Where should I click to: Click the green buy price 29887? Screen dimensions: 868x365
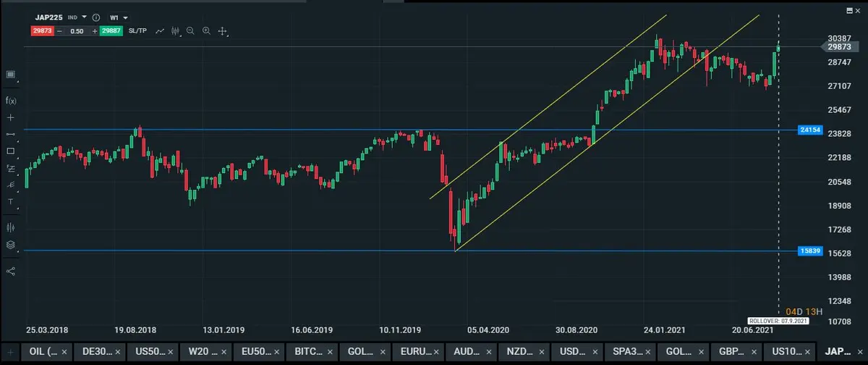(111, 31)
